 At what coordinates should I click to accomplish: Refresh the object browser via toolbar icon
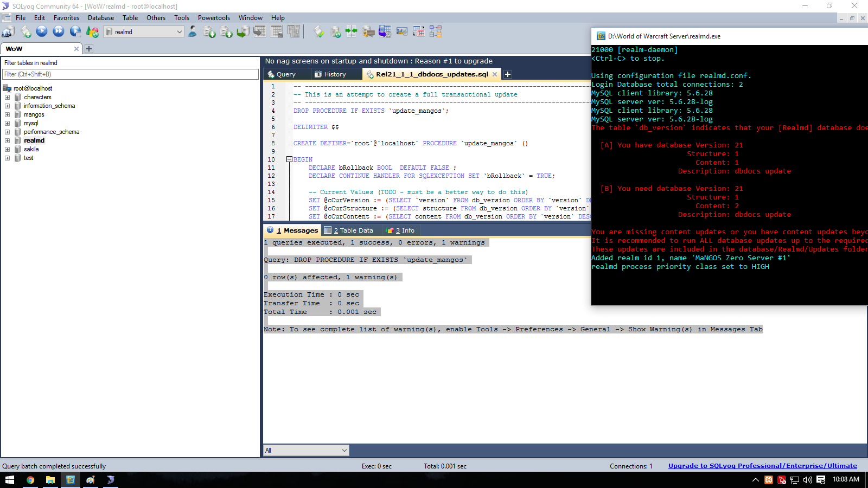92,31
